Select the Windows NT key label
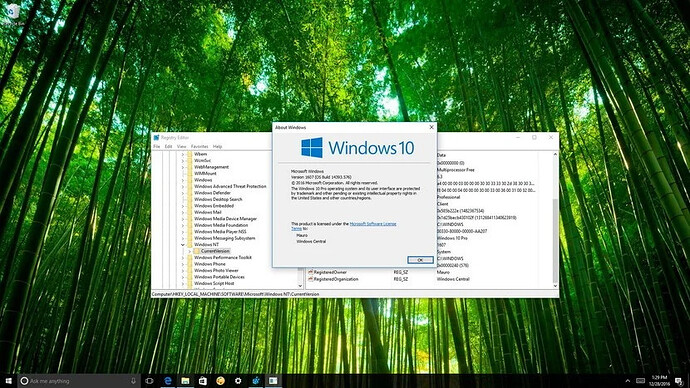 206,245
